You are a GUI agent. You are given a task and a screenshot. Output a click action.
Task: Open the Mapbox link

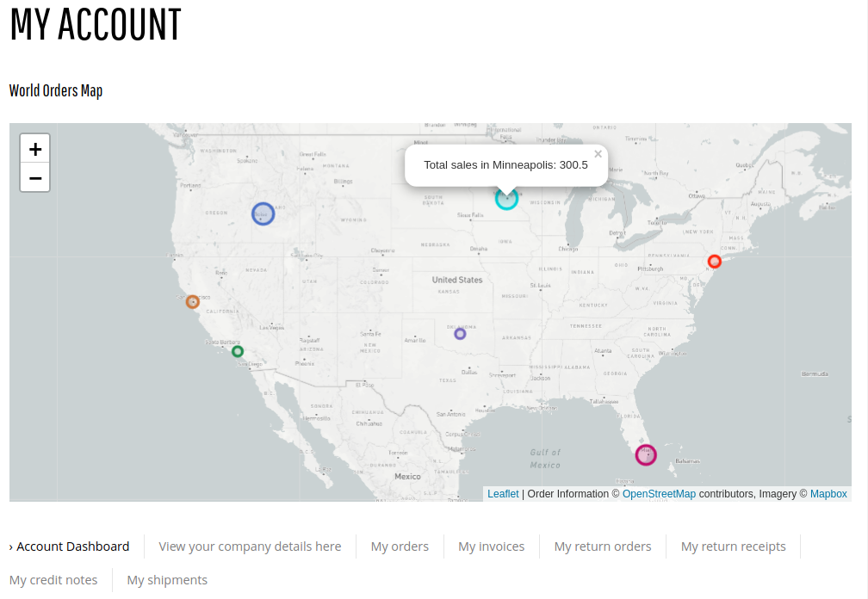tap(828, 494)
